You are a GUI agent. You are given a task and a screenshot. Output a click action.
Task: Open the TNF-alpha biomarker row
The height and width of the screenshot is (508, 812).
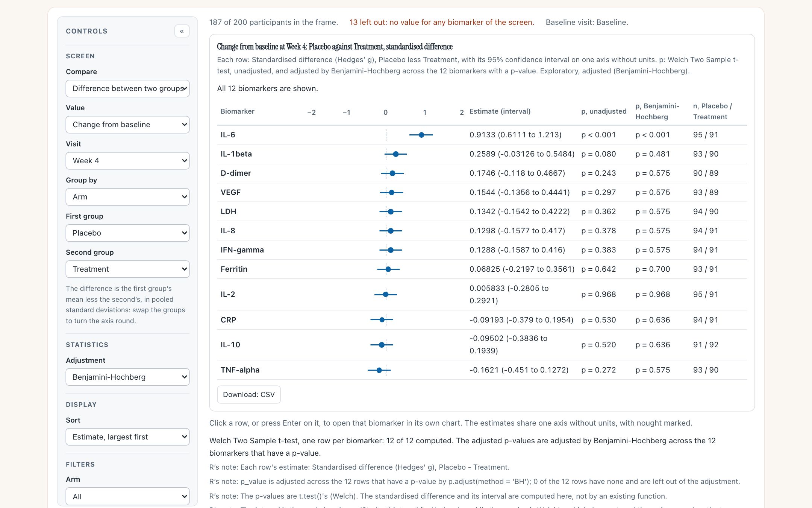coord(482,370)
